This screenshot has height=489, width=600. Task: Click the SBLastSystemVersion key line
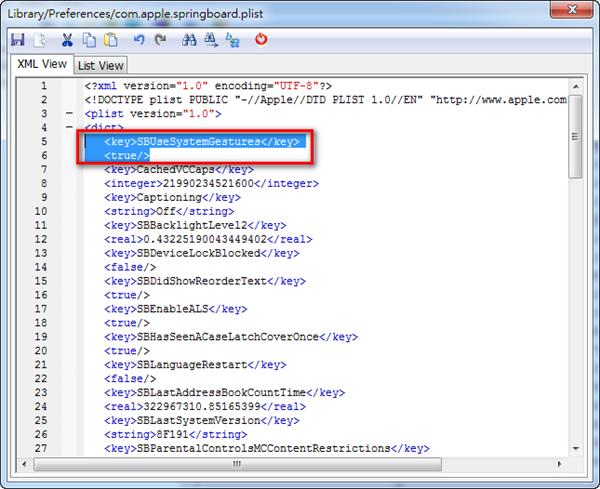pyautogui.click(x=202, y=421)
